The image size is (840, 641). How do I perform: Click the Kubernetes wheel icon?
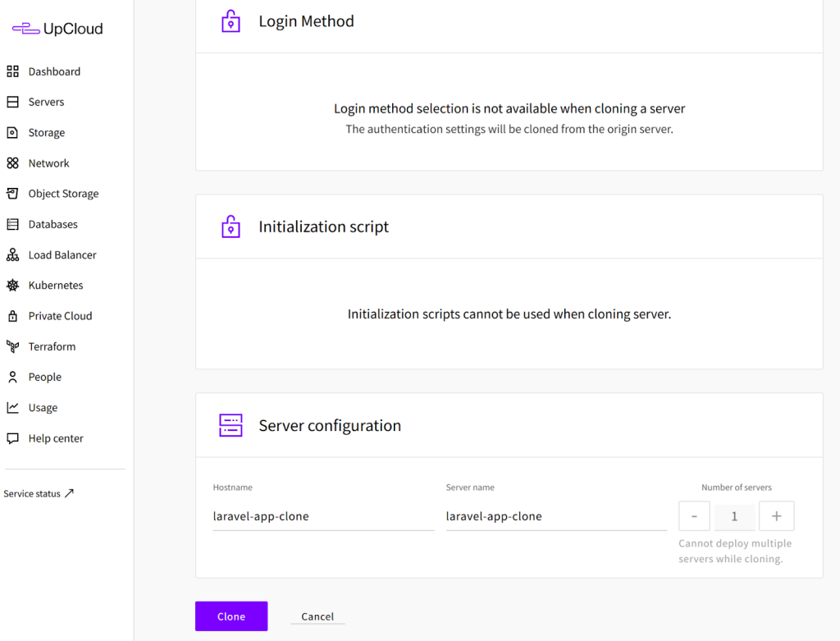(12, 286)
